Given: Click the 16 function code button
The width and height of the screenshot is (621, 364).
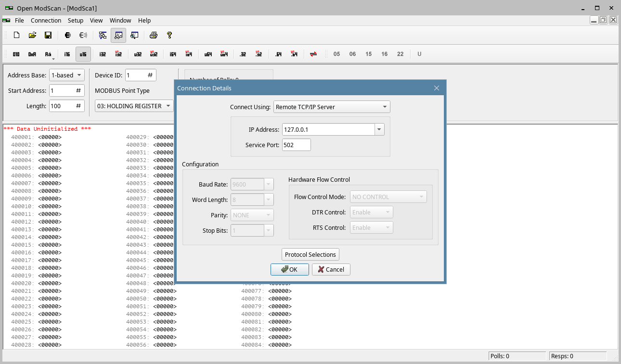Looking at the screenshot, I should 385,54.
